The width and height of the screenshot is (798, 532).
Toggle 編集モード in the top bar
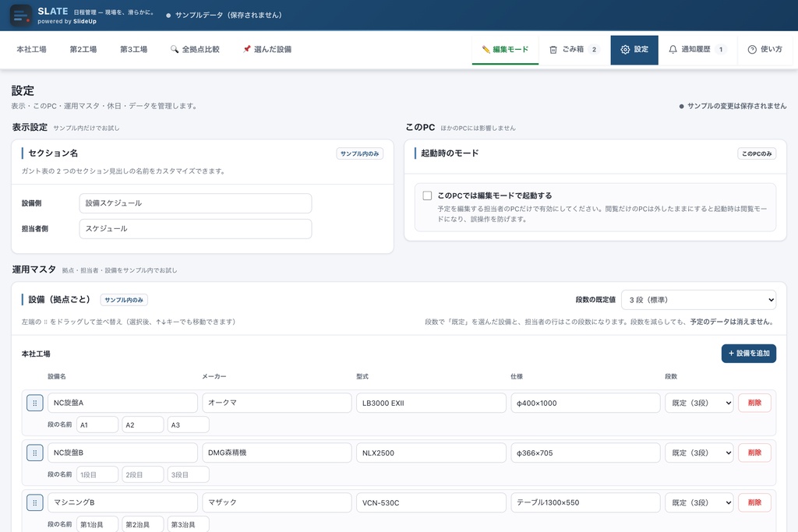coord(505,49)
